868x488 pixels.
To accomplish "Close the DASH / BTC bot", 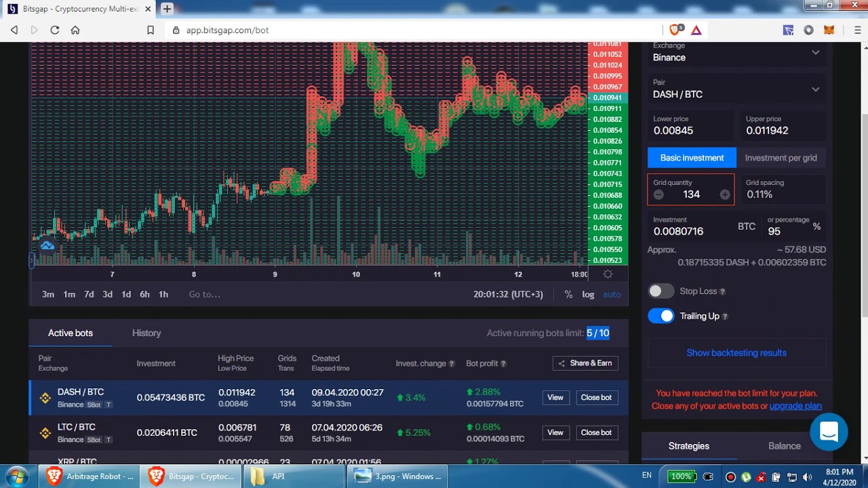I will (596, 398).
